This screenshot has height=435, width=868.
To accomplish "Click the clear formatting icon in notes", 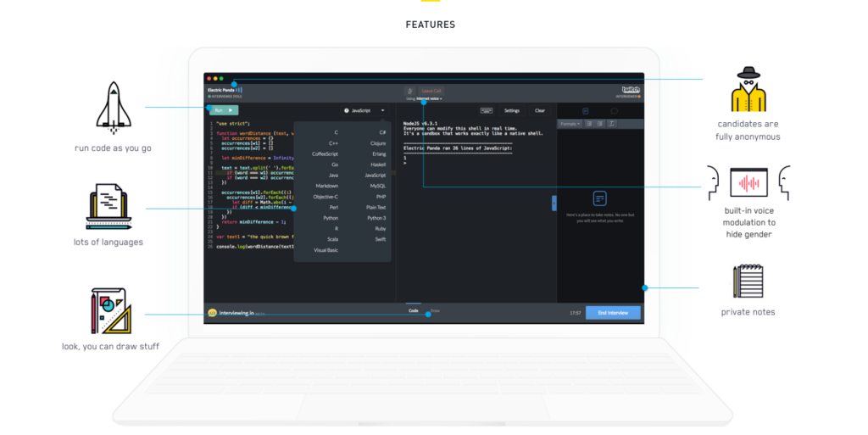I will [x=611, y=124].
